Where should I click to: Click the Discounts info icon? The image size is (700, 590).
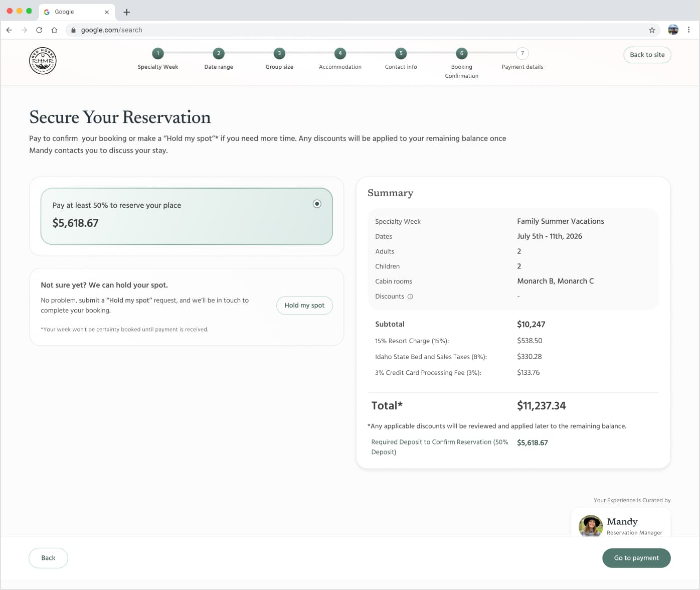click(x=410, y=297)
